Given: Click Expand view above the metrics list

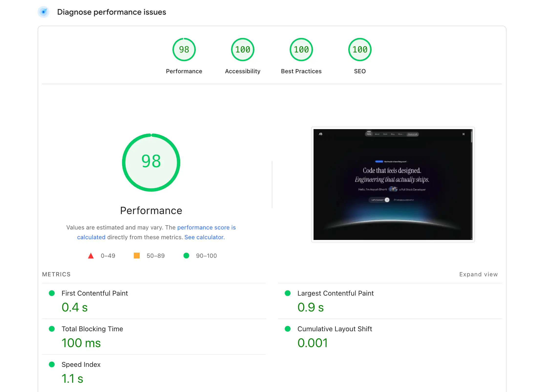Looking at the screenshot, I should (x=478, y=274).
